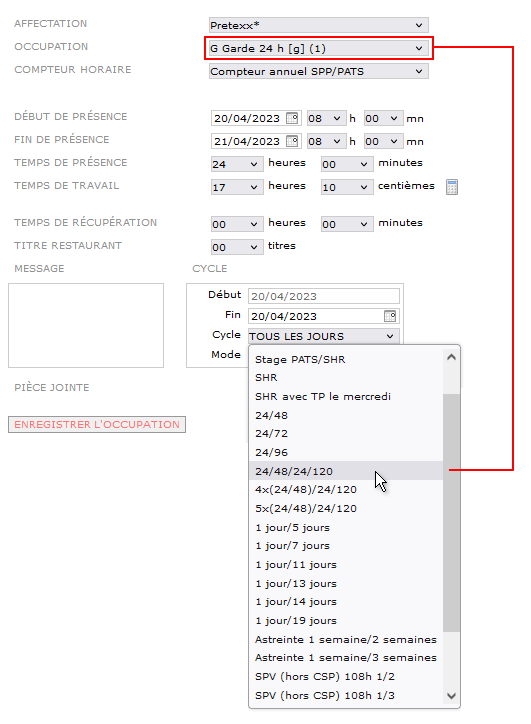Open calendar icon in Cycle Fin field

[x=390, y=316]
